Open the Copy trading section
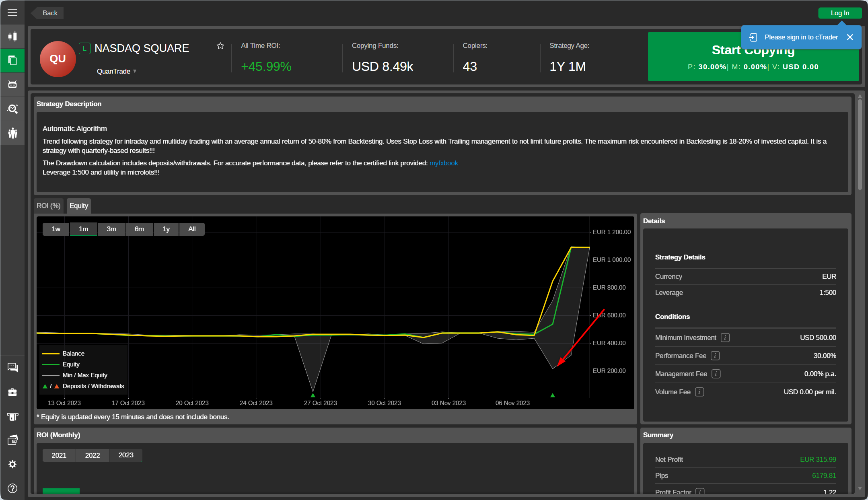This screenshot has width=868, height=500. pyautogui.click(x=12, y=60)
